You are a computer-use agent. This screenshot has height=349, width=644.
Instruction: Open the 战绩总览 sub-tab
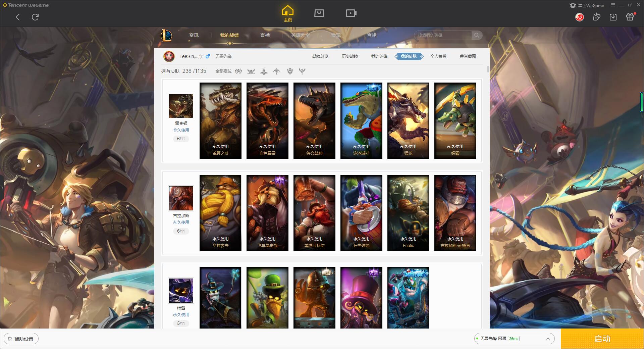(320, 56)
